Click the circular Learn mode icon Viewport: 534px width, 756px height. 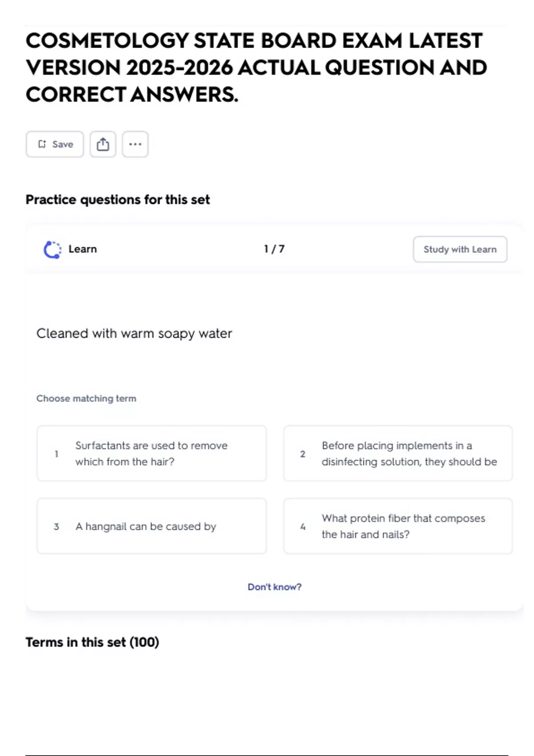(x=52, y=249)
